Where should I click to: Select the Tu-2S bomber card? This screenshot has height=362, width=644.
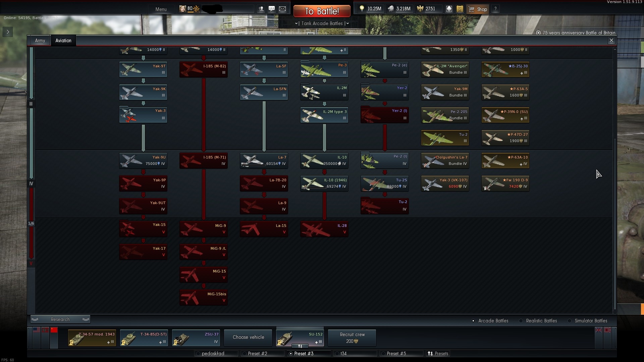pyautogui.click(x=385, y=183)
